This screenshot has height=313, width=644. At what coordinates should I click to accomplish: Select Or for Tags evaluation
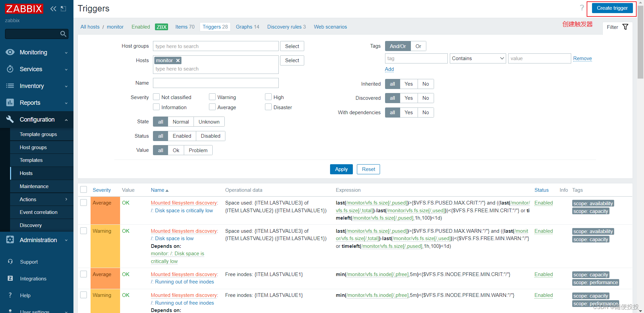pyautogui.click(x=418, y=46)
